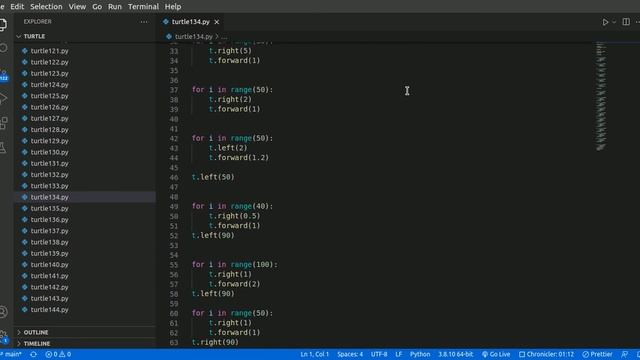
Task: Open turtle143.py in the explorer
Action: (85, 298)
